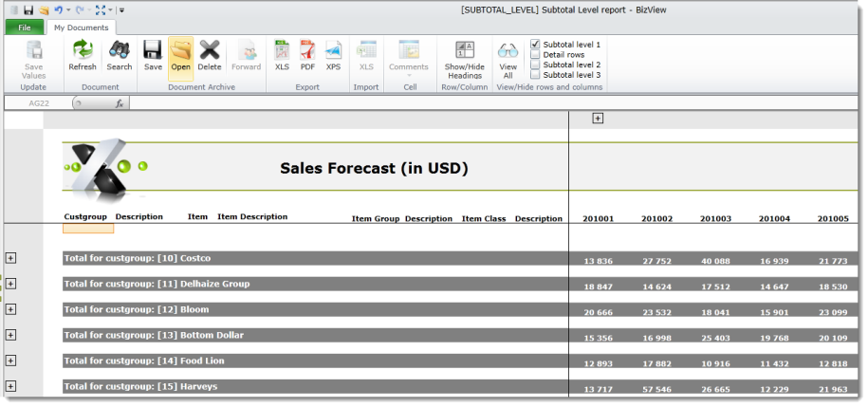This screenshot has width=868, height=407.
Task: Click the quick access full screen arrows icon
Action: [x=101, y=10]
